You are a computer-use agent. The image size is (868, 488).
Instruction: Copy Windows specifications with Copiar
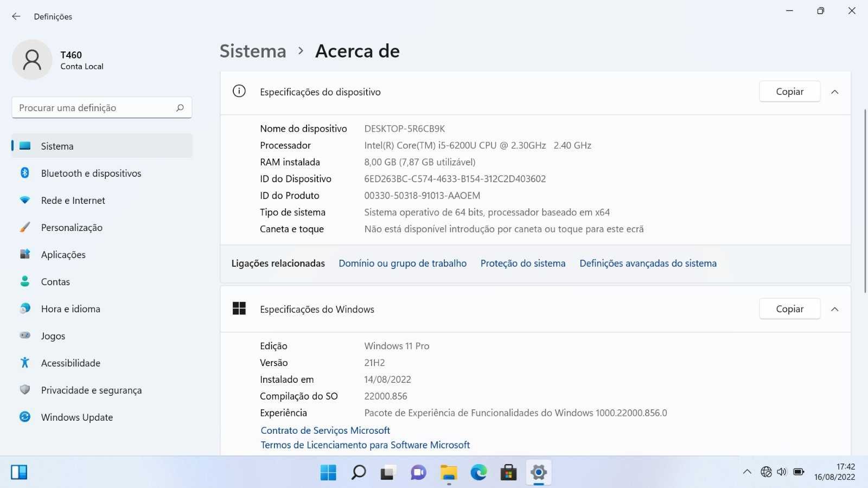point(789,309)
